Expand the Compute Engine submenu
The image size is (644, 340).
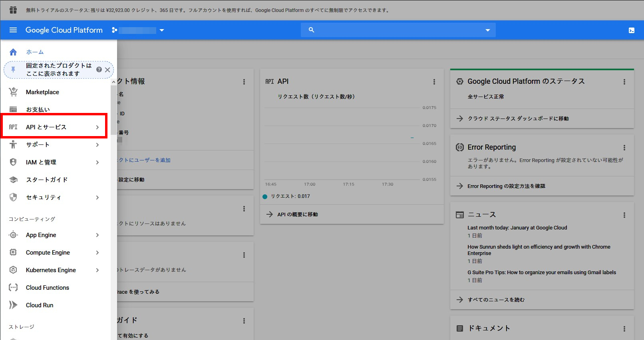pos(97,253)
